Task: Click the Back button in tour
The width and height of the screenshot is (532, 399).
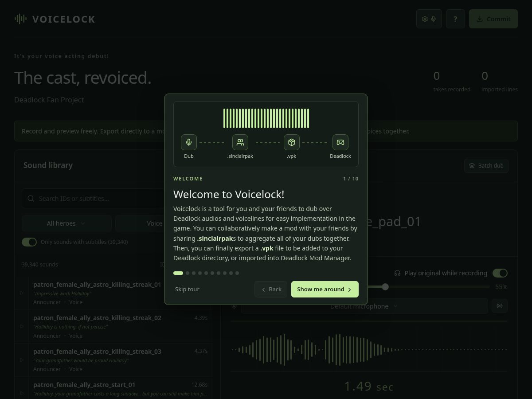Action: pos(271,289)
